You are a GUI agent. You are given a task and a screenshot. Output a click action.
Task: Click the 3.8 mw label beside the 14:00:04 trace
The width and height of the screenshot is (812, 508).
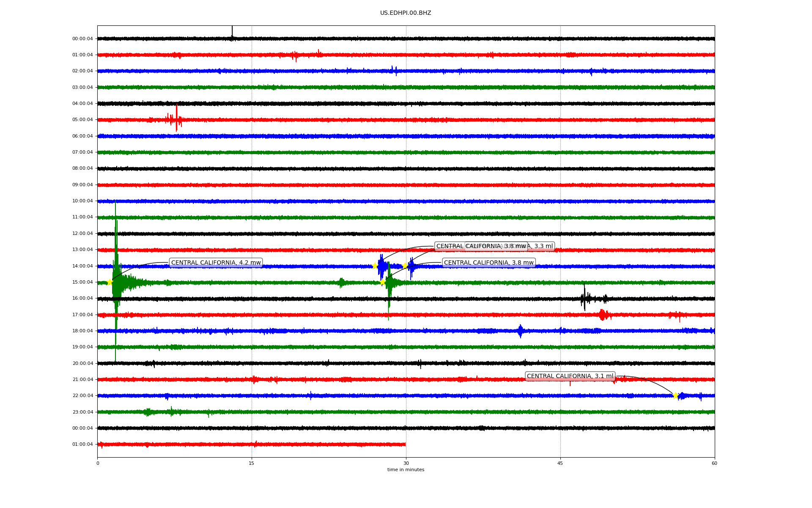click(488, 263)
